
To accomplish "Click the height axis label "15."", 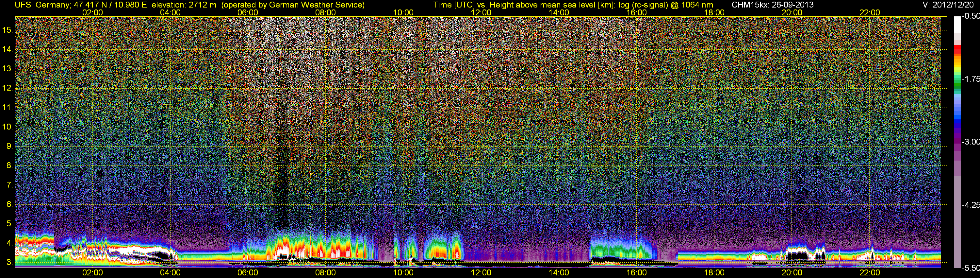I will [8, 30].
